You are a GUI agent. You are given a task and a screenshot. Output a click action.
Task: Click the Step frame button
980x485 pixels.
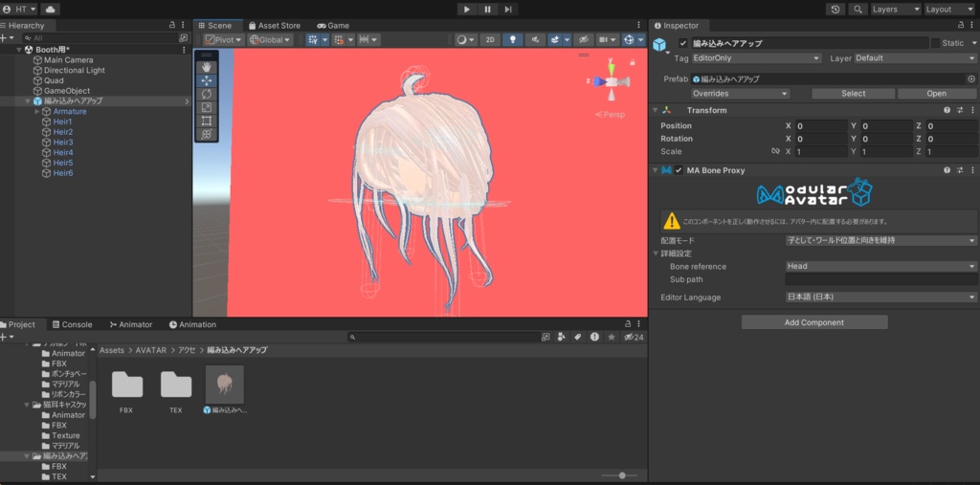tap(508, 10)
